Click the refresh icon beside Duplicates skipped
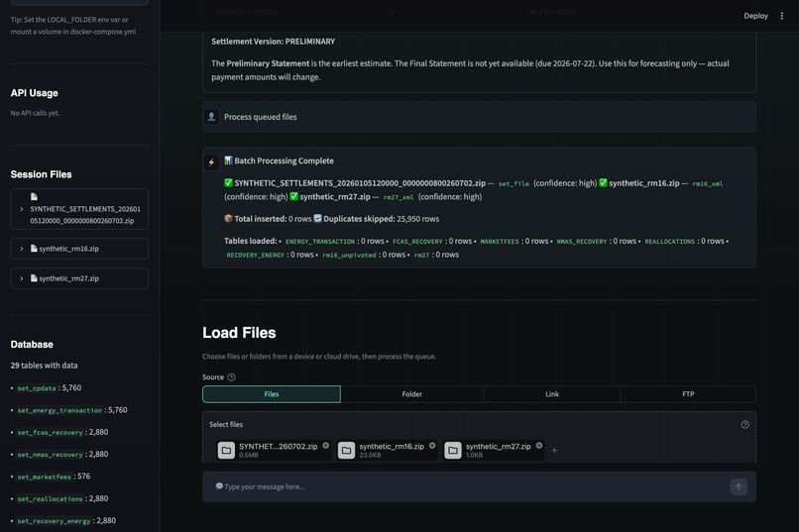 click(317, 218)
